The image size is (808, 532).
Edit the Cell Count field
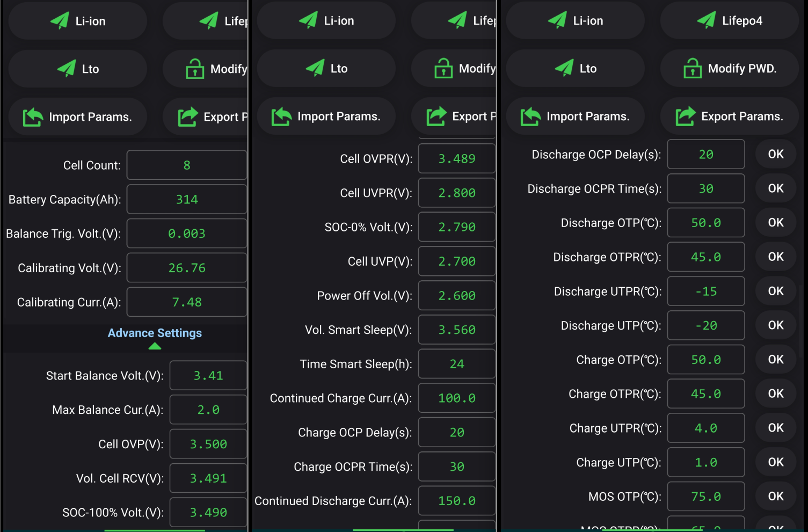[x=187, y=165]
